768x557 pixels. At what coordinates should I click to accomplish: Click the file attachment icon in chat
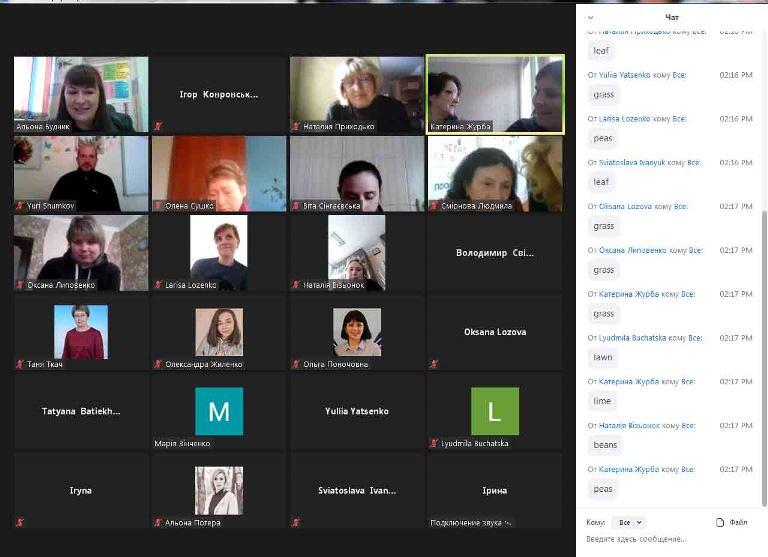click(720, 522)
